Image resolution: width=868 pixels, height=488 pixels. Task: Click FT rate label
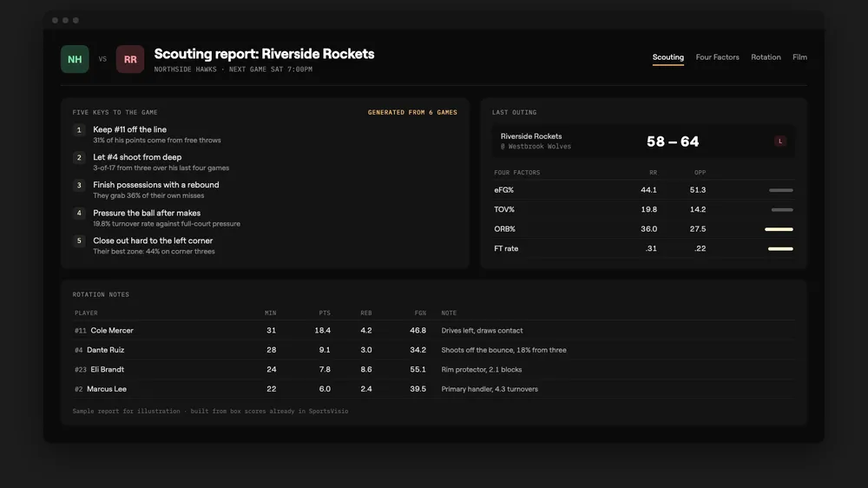click(x=506, y=248)
